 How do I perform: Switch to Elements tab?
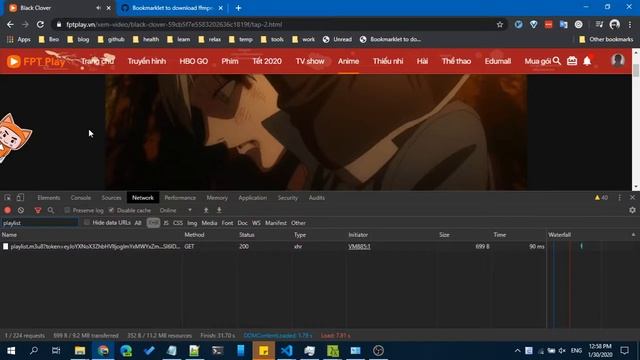pos(49,198)
